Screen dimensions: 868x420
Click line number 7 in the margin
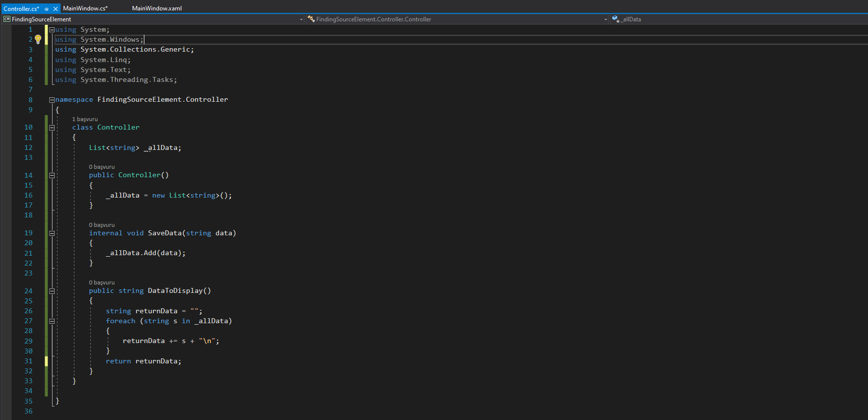(30, 89)
